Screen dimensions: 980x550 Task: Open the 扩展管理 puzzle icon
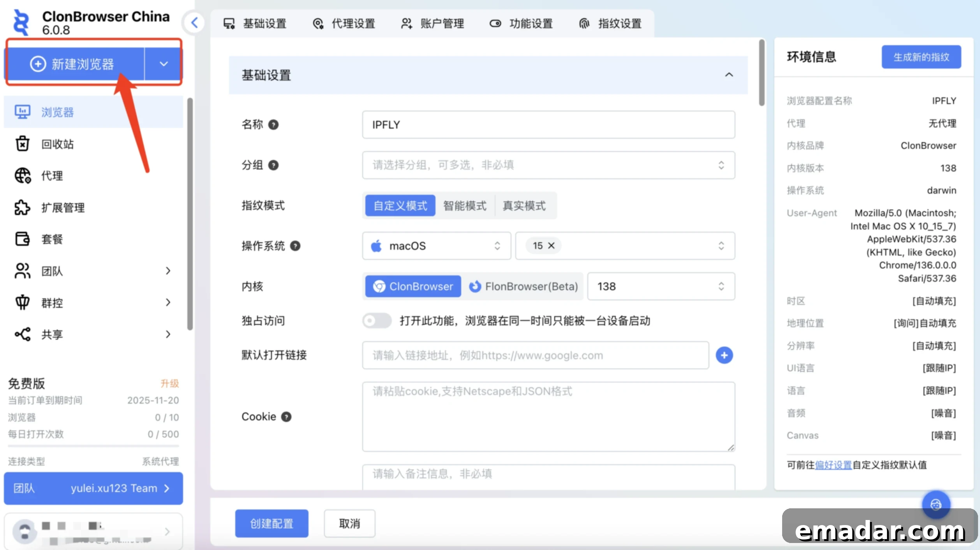pyautogui.click(x=22, y=208)
